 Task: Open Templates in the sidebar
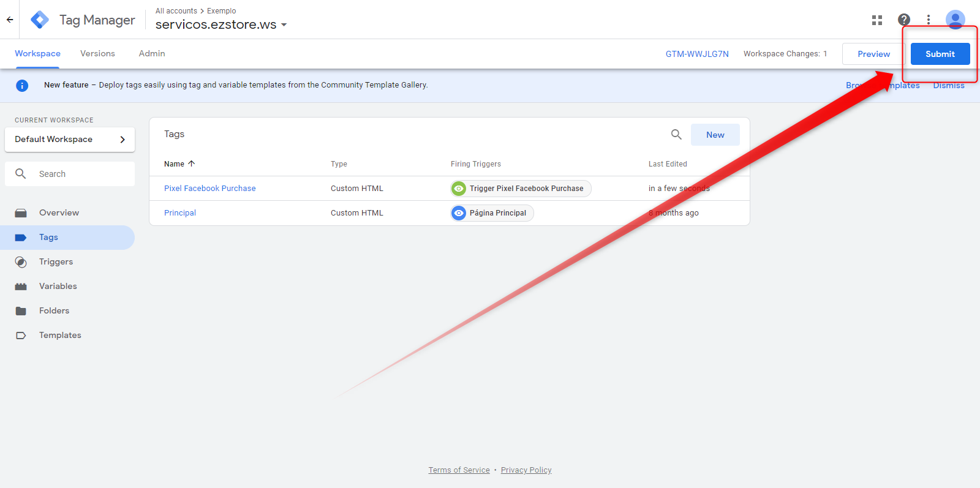click(x=67, y=336)
